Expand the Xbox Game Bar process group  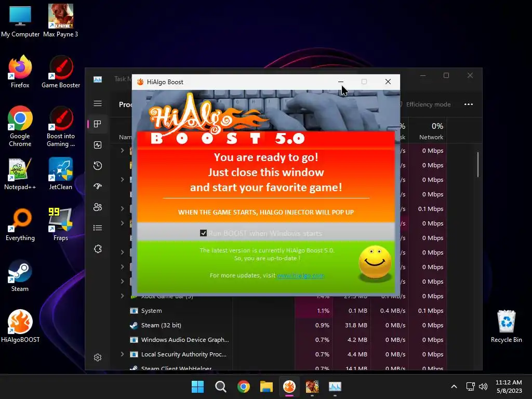(122, 296)
